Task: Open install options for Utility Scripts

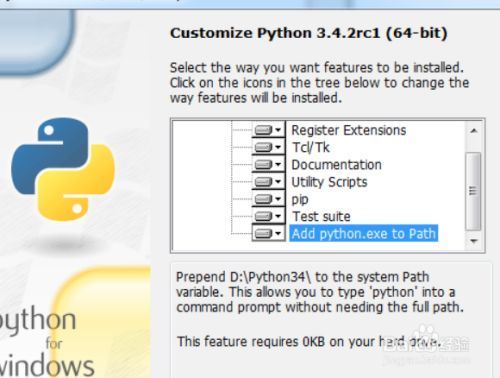Action: coord(268,182)
